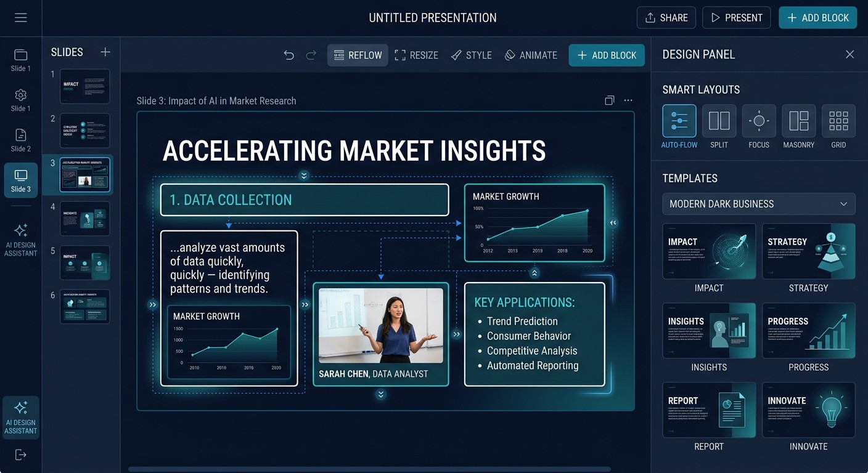Open the Style tool
868x473 pixels.
[471, 55]
